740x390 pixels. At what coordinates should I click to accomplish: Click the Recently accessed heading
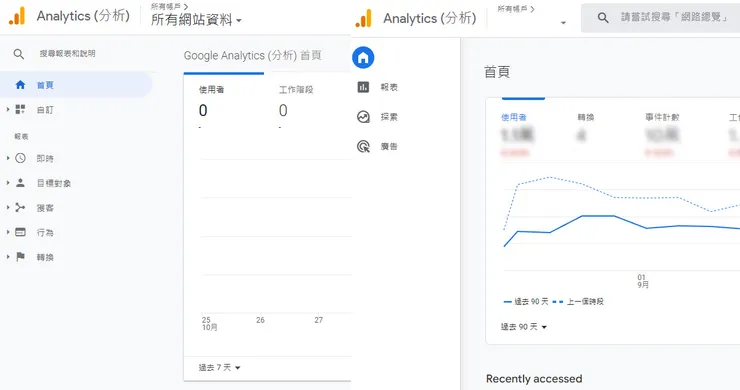[534, 379]
